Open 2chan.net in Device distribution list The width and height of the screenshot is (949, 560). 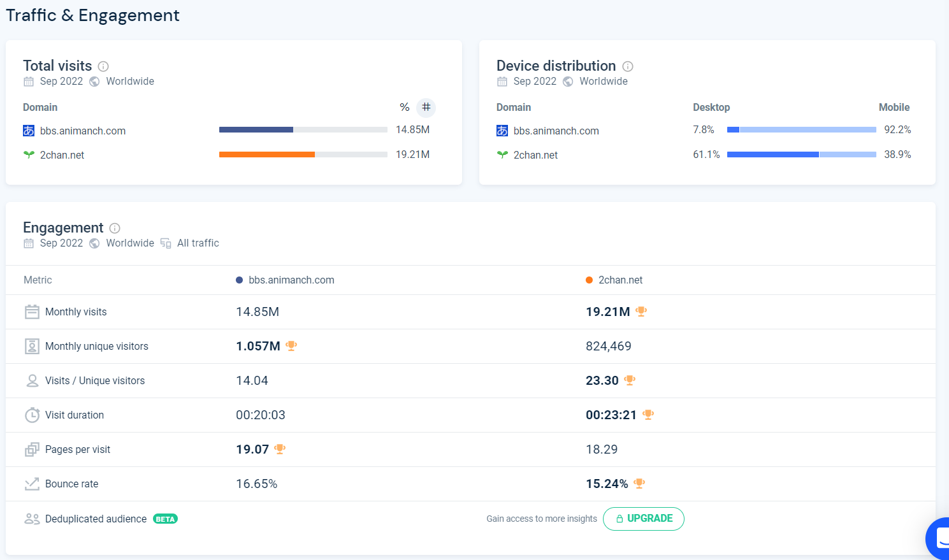point(535,155)
